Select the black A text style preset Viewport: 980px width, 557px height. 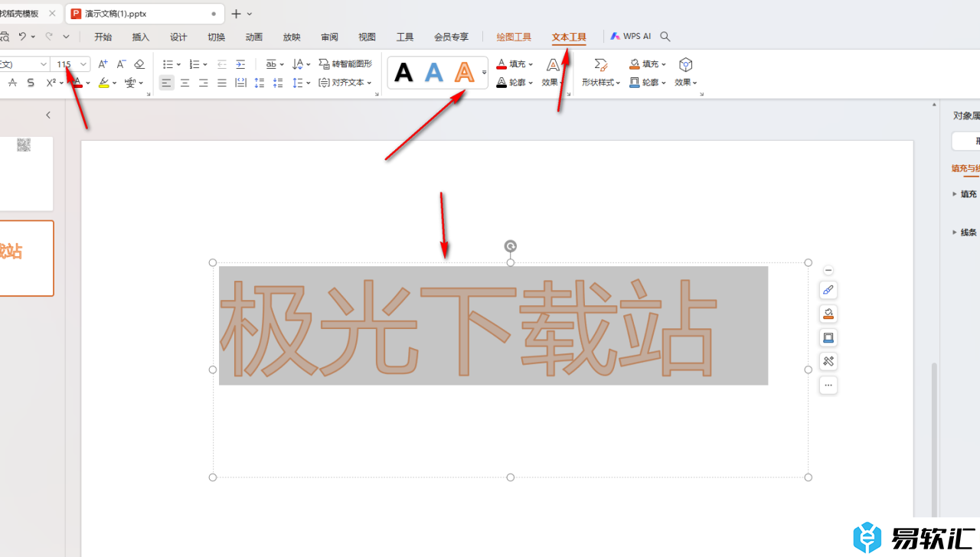[x=403, y=73]
